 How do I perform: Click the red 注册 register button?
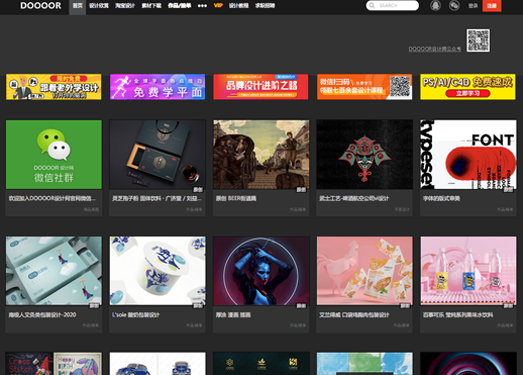(x=492, y=6)
